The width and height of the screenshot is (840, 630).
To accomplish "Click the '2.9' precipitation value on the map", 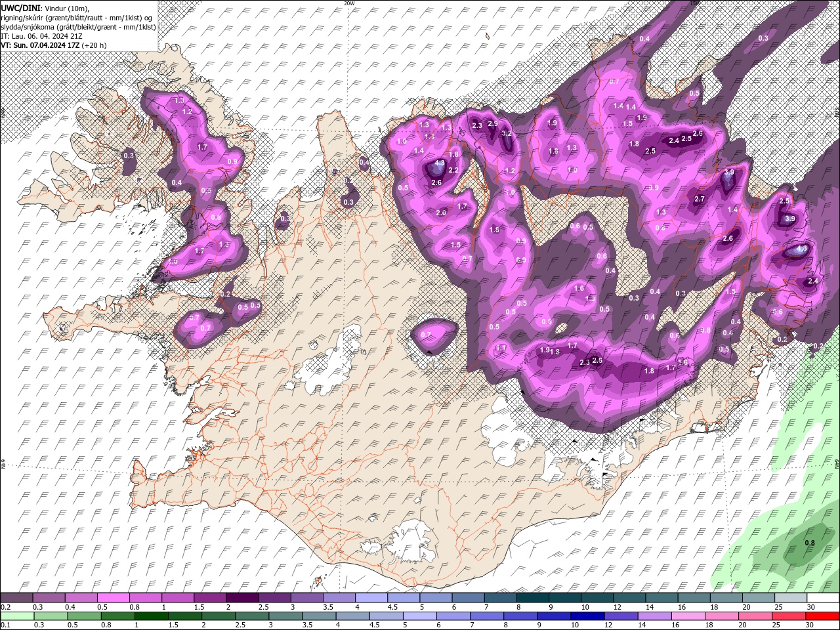I will click(493, 123).
